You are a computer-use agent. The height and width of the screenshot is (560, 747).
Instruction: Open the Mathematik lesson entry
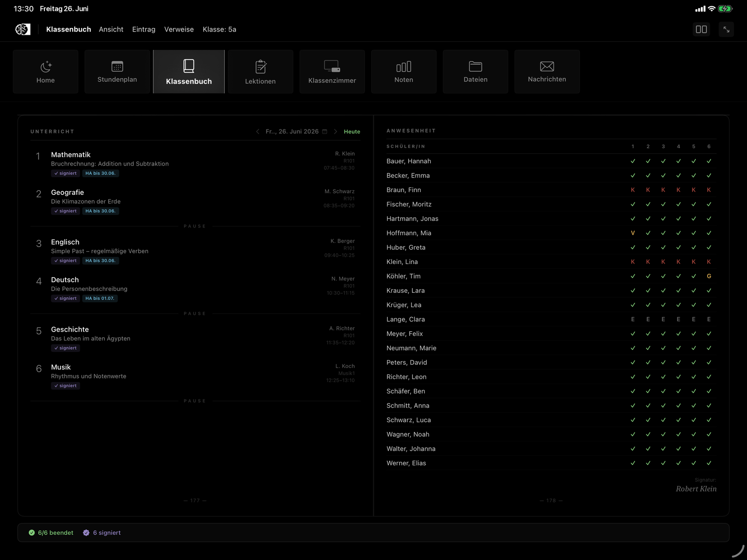coord(195,163)
